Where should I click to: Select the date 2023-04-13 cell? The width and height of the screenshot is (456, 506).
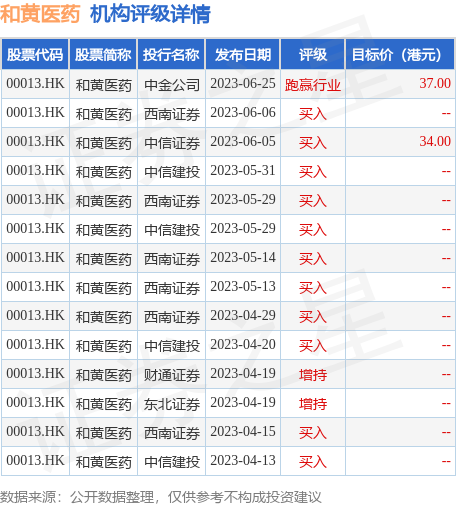click(x=243, y=461)
